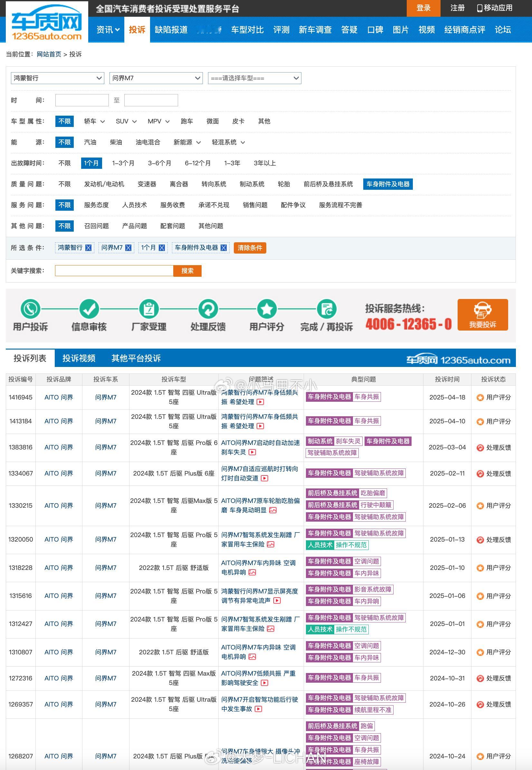Expand the 轿车 sub-options
532x770 pixels.
pos(102,121)
